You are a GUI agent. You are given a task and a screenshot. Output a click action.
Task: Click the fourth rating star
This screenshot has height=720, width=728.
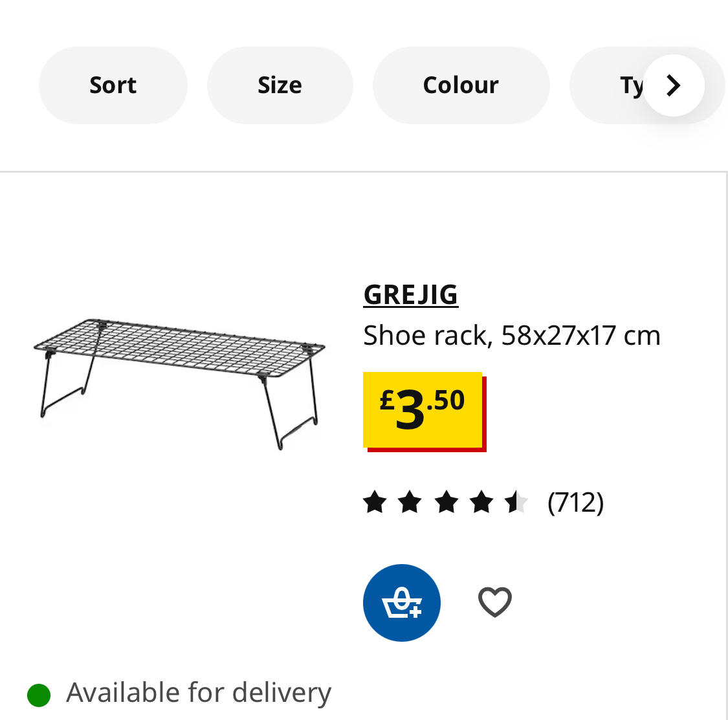(481, 502)
